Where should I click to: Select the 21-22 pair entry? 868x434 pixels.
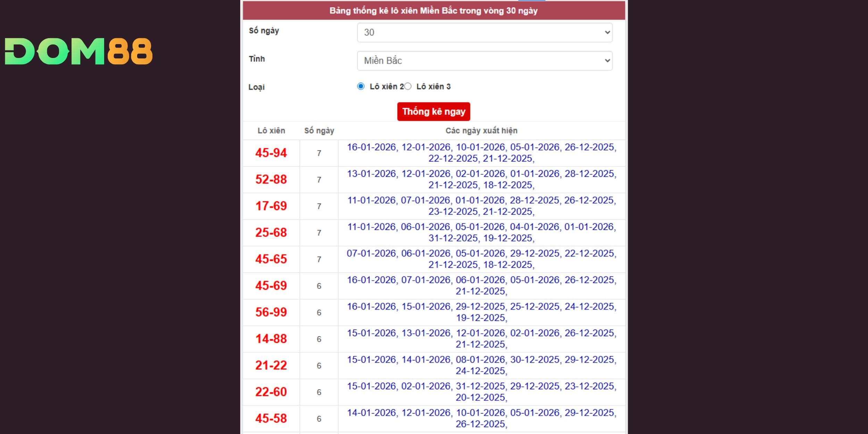click(x=271, y=366)
